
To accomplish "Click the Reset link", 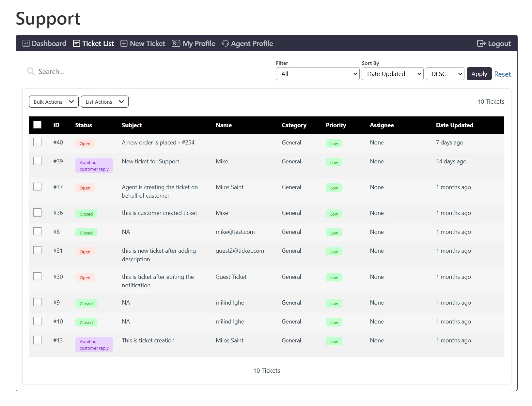I will coord(502,74).
